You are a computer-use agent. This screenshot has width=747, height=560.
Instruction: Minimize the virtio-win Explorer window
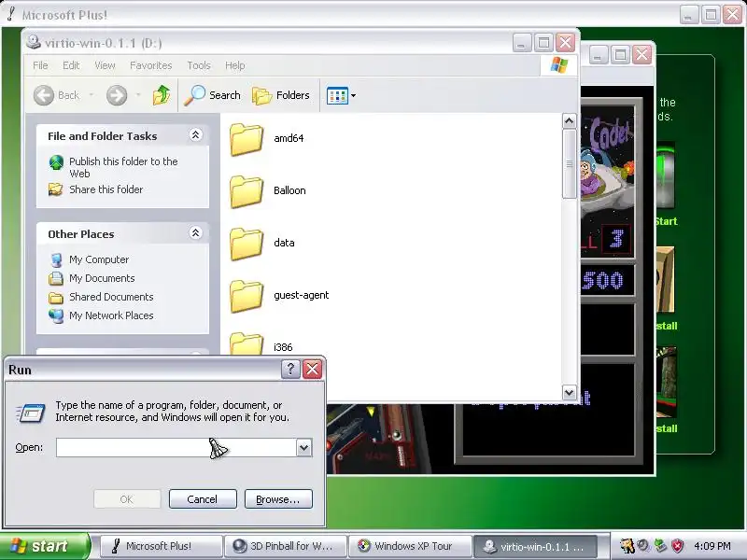522,43
